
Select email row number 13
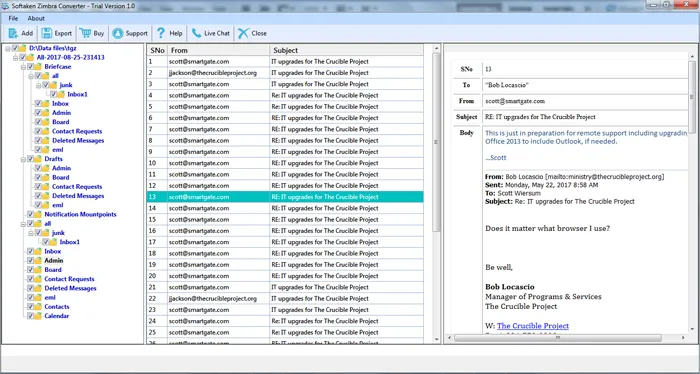285,197
